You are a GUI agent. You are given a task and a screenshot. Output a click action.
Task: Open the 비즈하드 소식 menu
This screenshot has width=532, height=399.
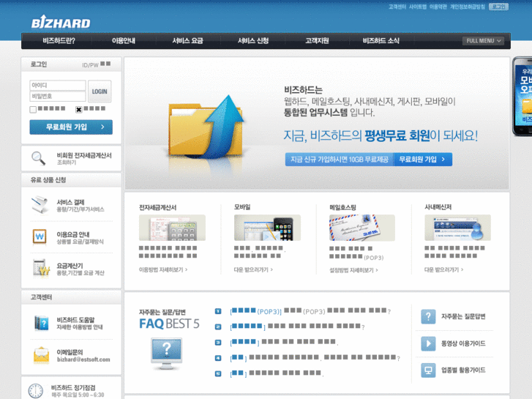pos(381,41)
